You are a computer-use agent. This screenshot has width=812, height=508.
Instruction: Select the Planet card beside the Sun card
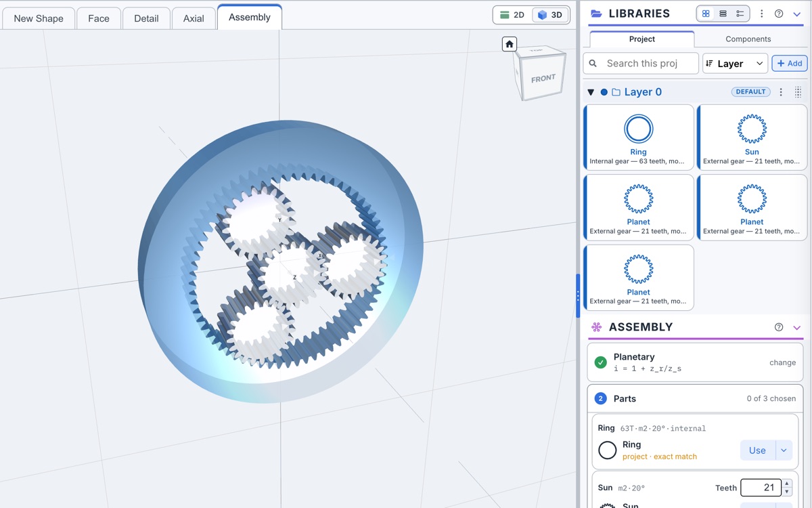click(639, 207)
